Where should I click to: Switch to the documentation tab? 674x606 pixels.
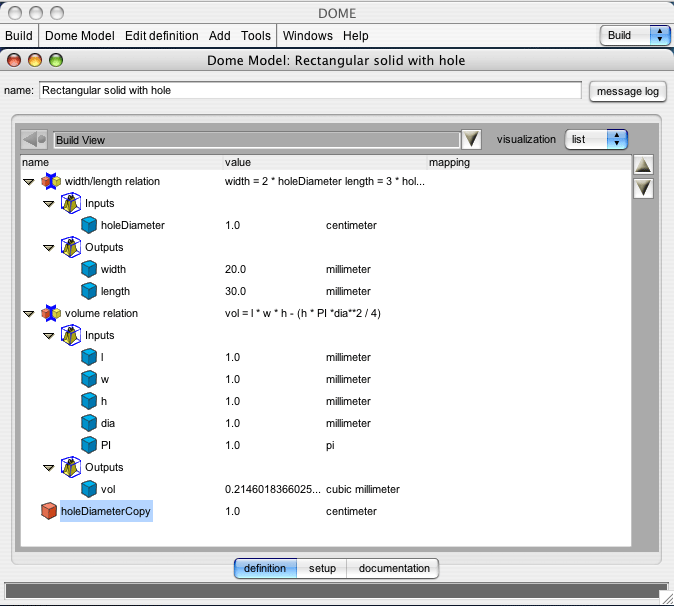coord(393,568)
